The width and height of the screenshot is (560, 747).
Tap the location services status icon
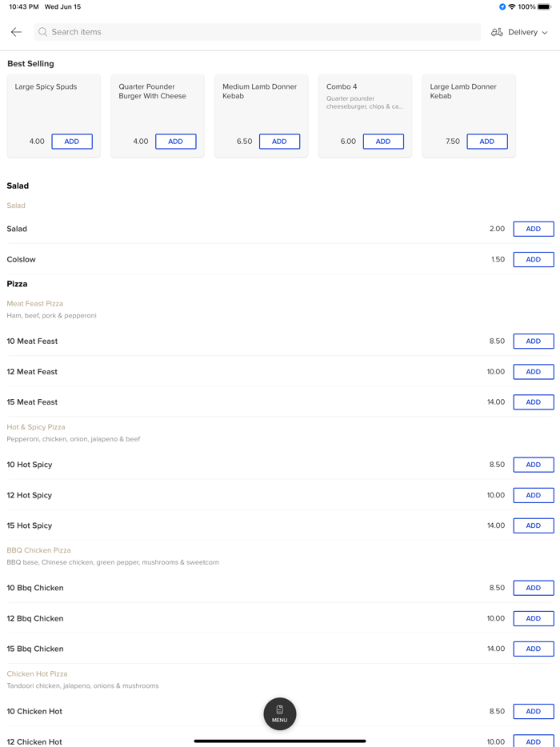(x=502, y=7)
